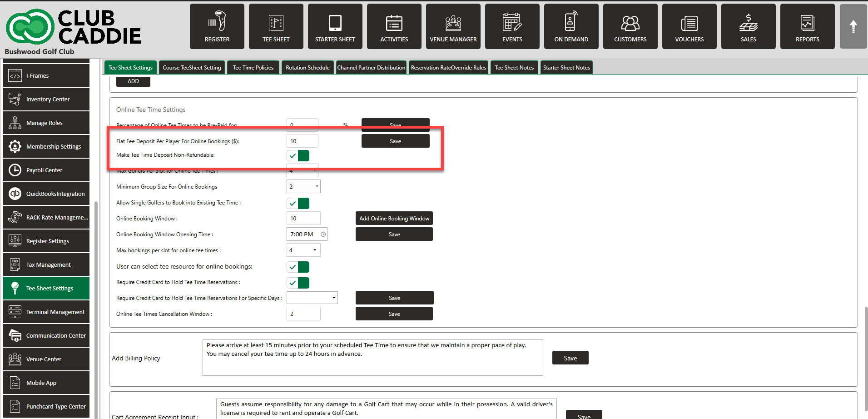Open the Vouchers module
This screenshot has height=419, width=868.
click(x=689, y=26)
